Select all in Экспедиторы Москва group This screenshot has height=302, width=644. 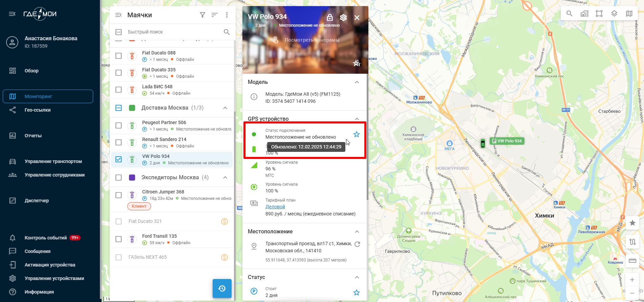(119, 178)
